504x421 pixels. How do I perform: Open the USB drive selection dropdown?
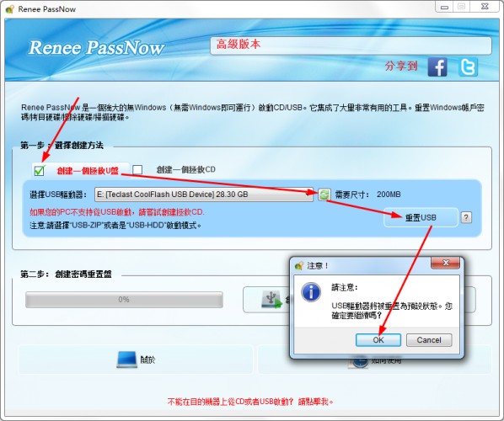click(x=203, y=195)
